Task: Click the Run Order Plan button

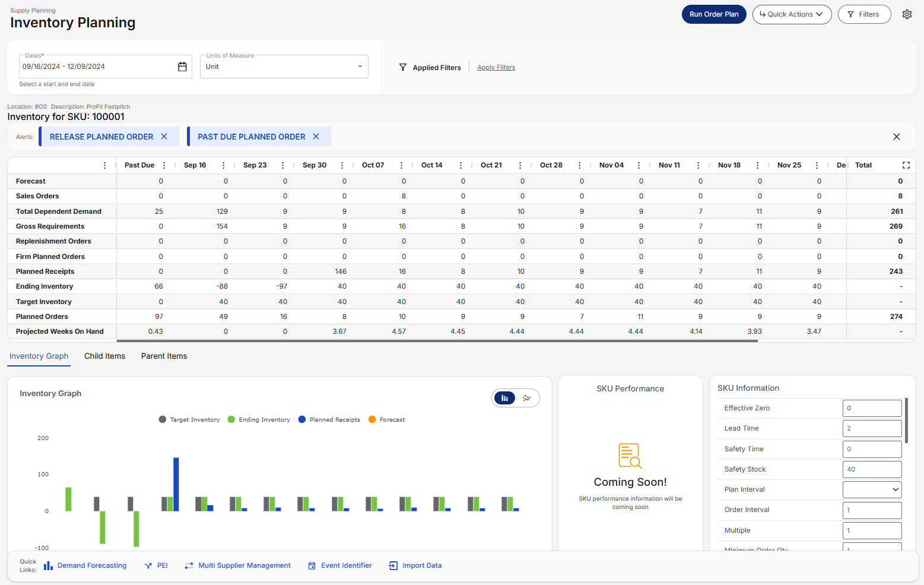Action: [713, 14]
